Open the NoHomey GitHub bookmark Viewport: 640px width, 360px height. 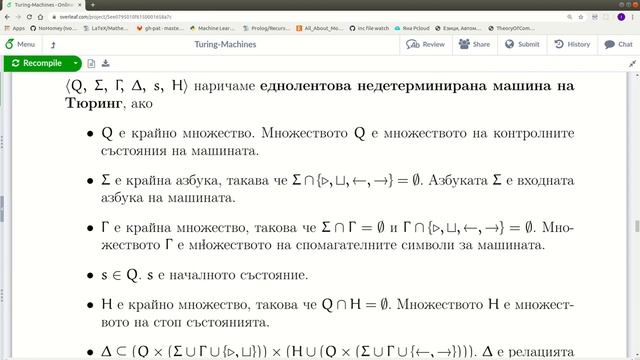click(53, 28)
